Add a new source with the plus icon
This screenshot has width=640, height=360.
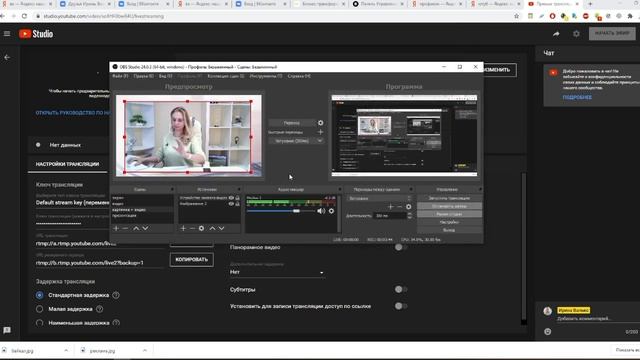[x=183, y=228]
